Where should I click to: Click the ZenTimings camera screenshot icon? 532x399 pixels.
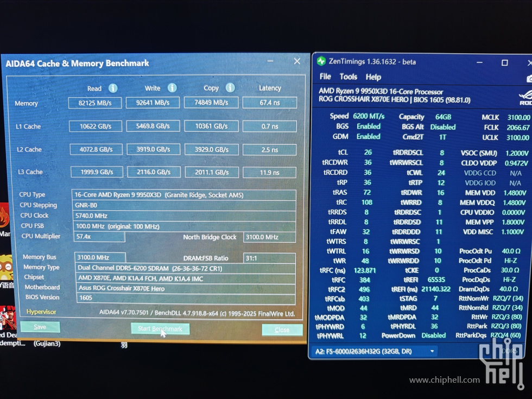coord(529,79)
